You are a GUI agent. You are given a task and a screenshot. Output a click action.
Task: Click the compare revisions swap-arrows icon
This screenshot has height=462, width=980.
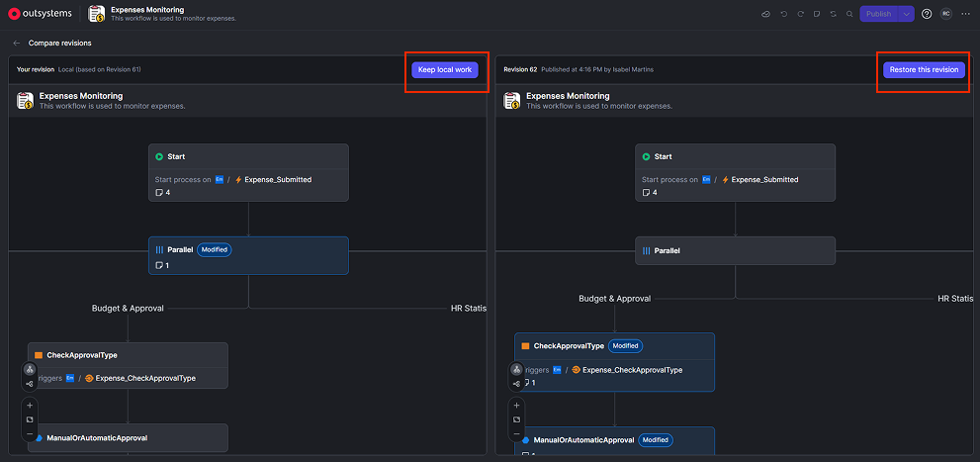(833, 14)
